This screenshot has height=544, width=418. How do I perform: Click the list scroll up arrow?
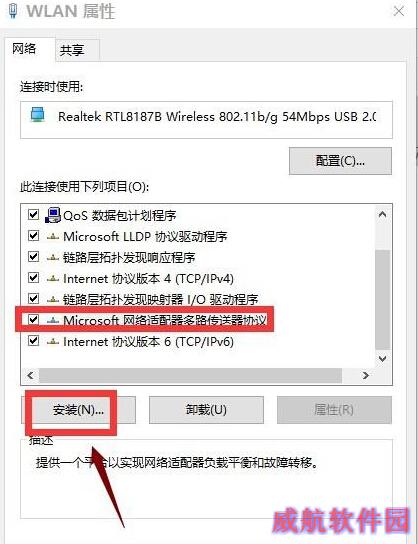tap(382, 214)
